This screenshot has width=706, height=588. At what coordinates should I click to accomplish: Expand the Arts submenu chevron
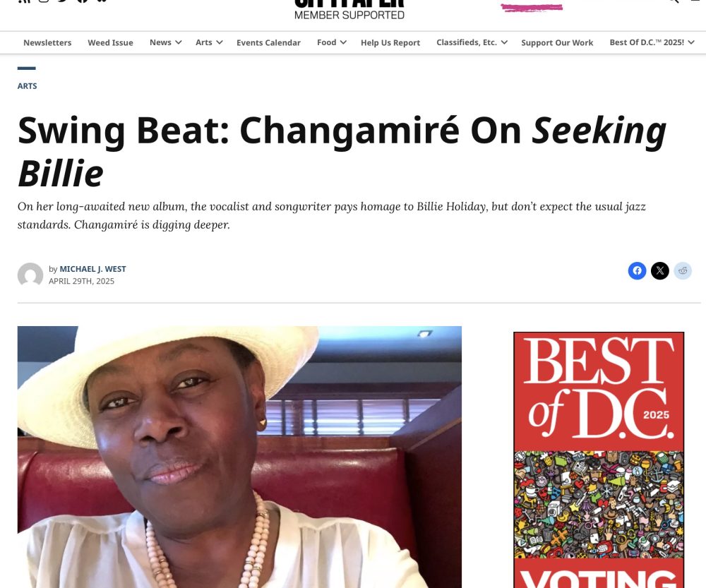pos(220,42)
